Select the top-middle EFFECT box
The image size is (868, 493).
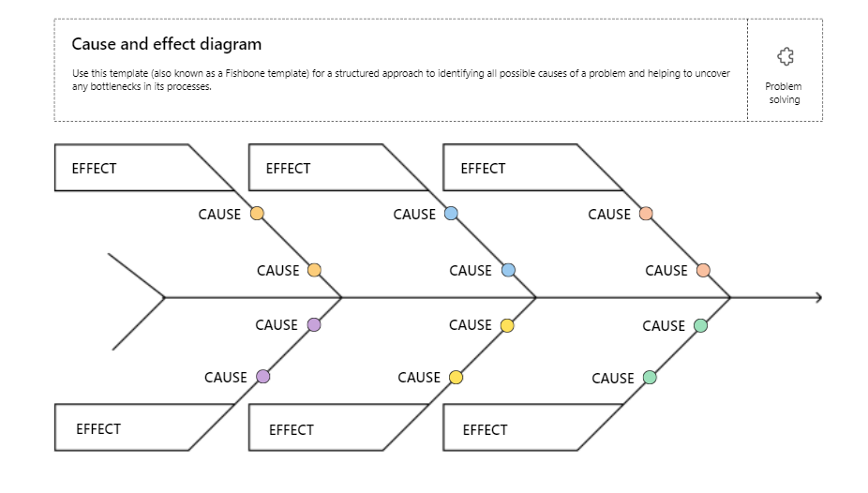coord(316,168)
